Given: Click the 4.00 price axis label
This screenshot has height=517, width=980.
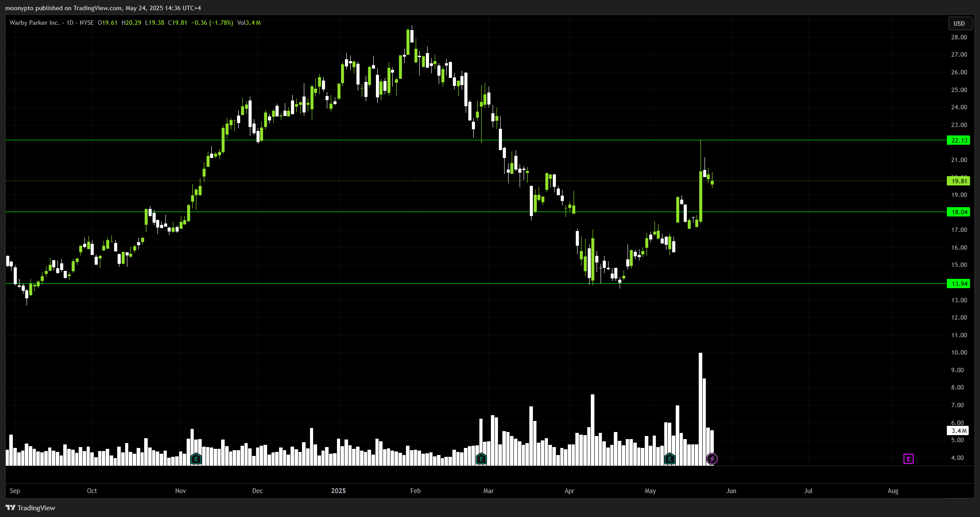Looking at the screenshot, I should pyautogui.click(x=957, y=458).
